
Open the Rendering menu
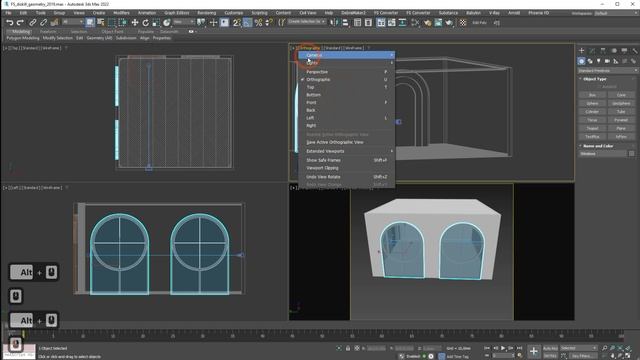point(207,13)
